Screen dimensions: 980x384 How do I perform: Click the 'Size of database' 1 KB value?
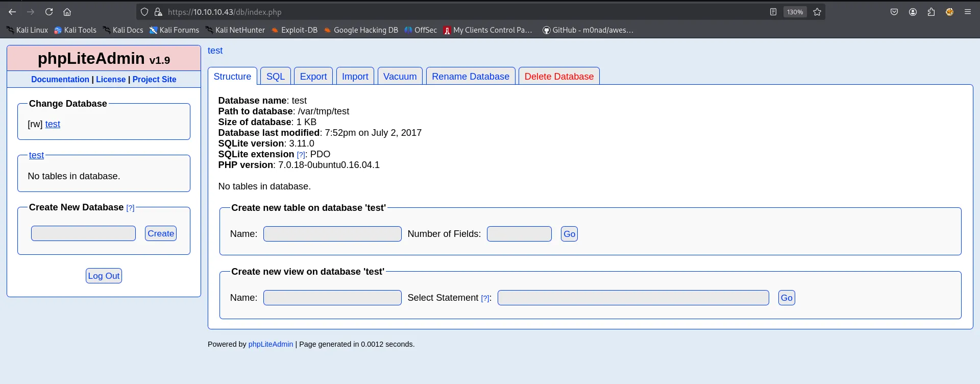[306, 122]
